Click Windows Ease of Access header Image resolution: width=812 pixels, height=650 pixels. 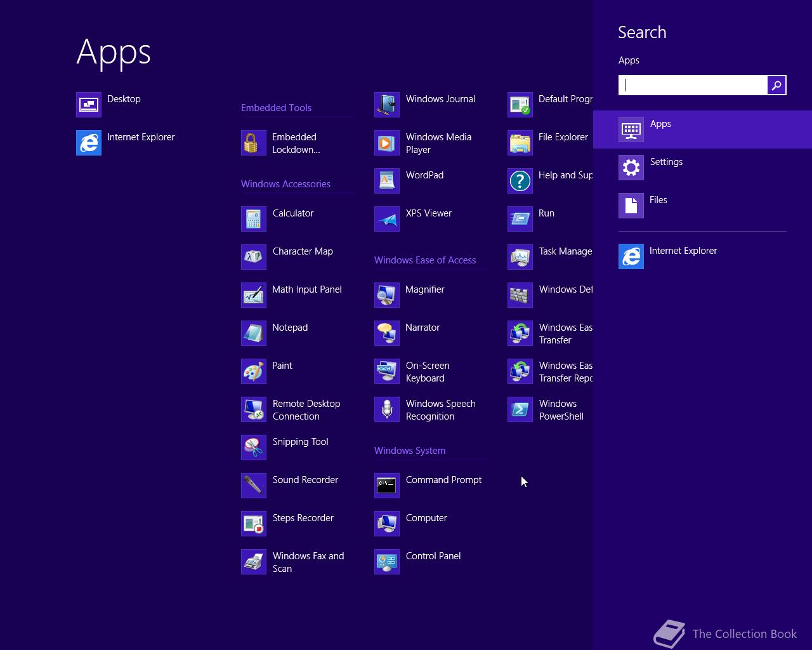[425, 260]
